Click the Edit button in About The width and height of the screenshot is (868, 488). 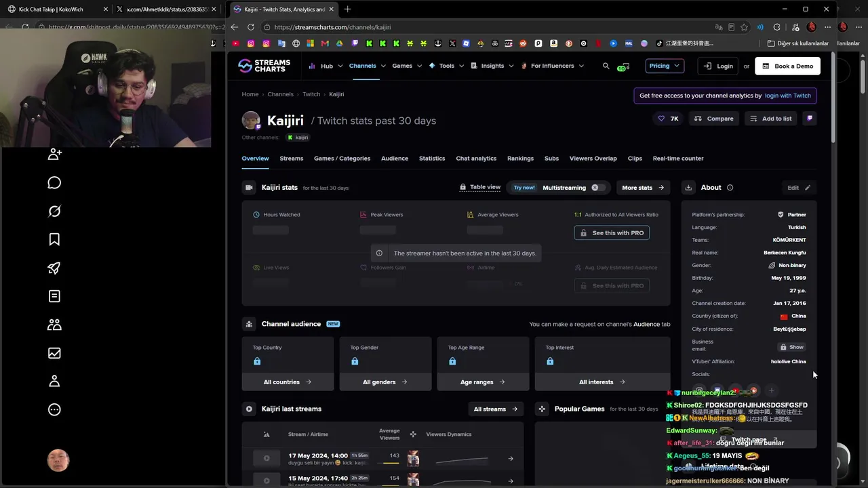click(799, 188)
